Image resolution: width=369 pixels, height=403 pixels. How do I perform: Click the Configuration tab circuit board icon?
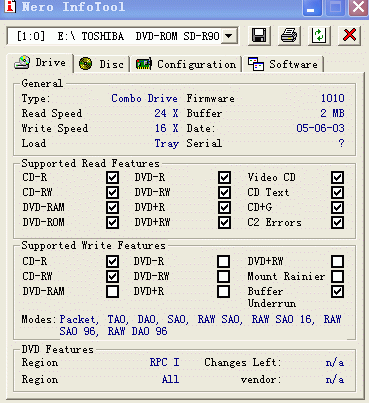[144, 64]
